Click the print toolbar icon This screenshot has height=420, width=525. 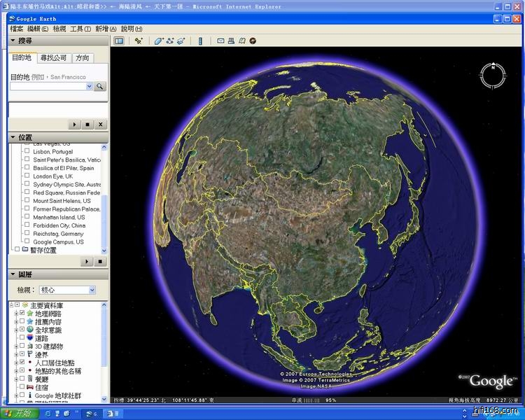point(231,41)
